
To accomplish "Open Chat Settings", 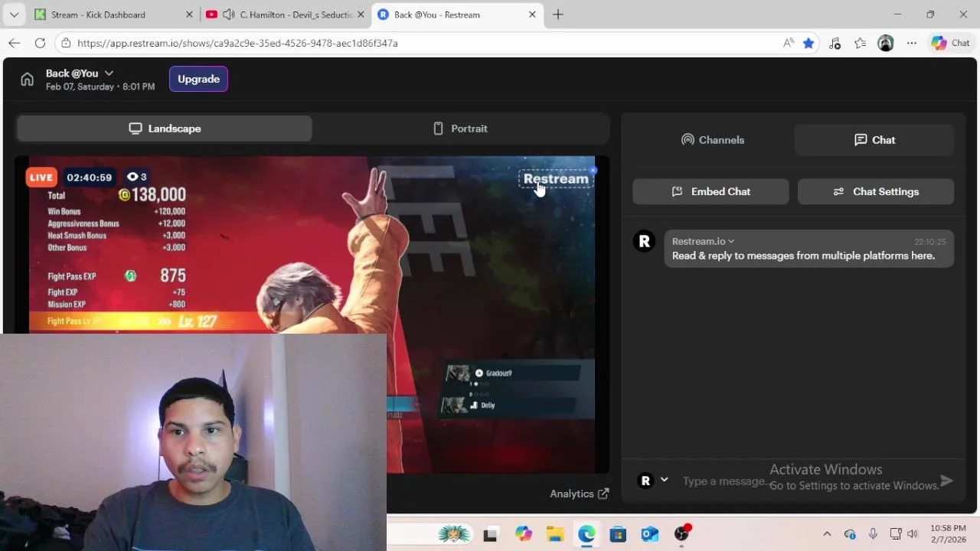I will [876, 191].
